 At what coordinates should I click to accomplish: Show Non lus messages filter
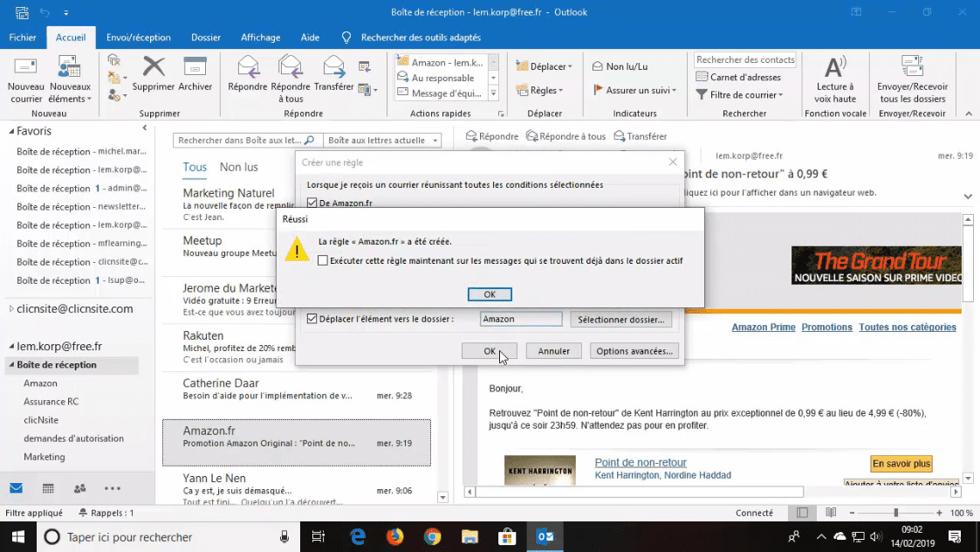(x=239, y=167)
